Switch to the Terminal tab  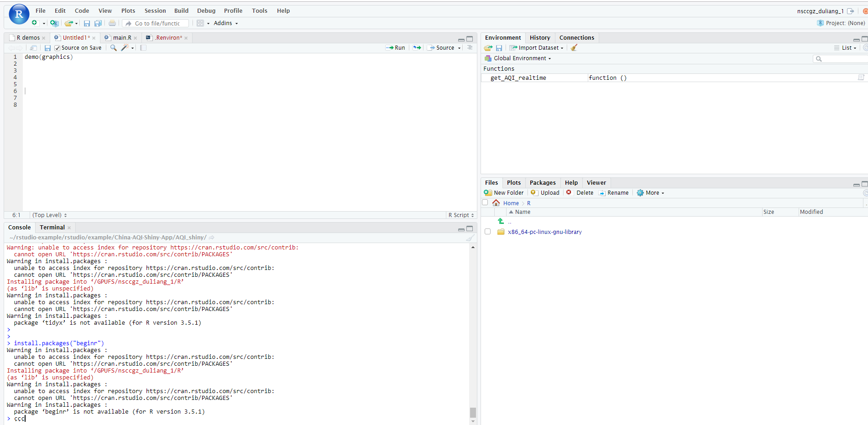coord(52,228)
